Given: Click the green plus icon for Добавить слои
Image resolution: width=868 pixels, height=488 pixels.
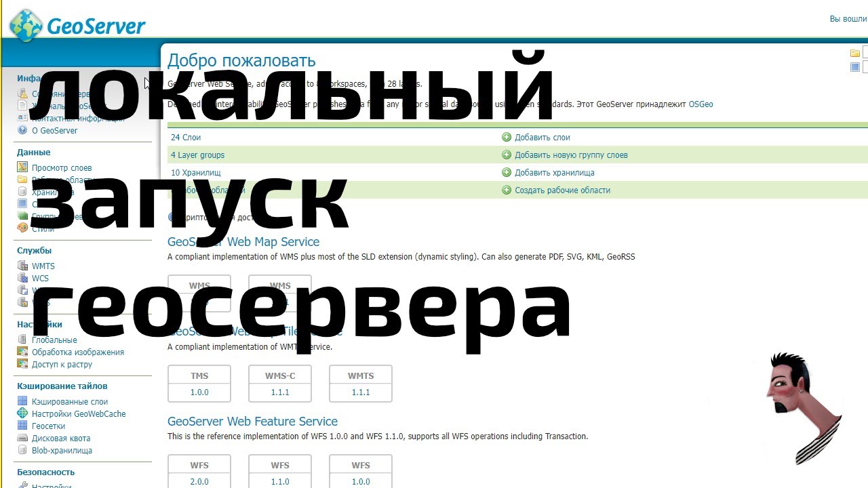Looking at the screenshot, I should tap(507, 137).
